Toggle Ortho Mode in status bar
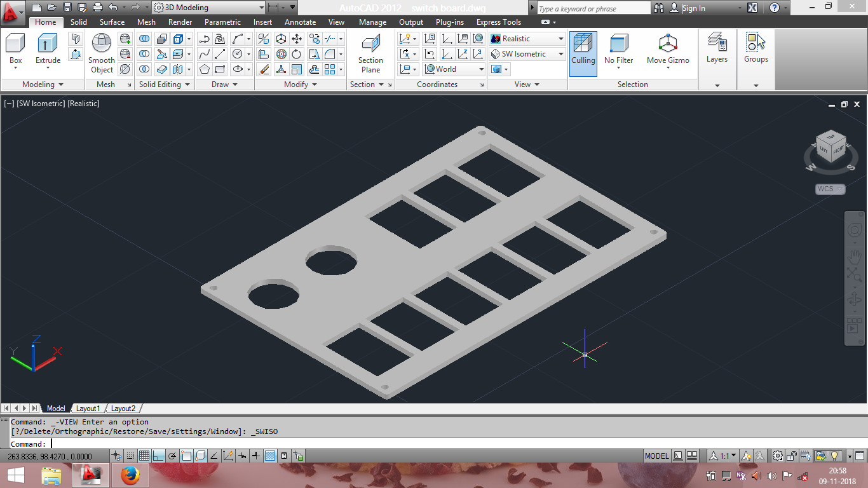868x488 pixels. (x=158, y=456)
